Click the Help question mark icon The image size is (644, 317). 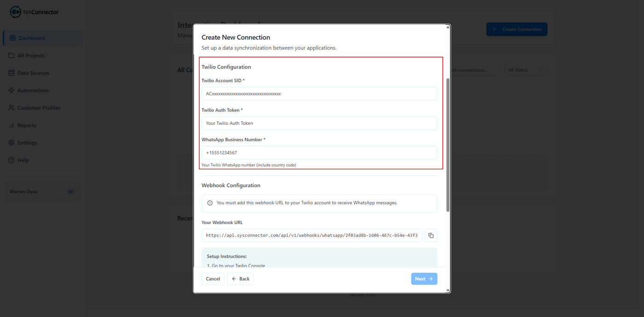pos(12,161)
